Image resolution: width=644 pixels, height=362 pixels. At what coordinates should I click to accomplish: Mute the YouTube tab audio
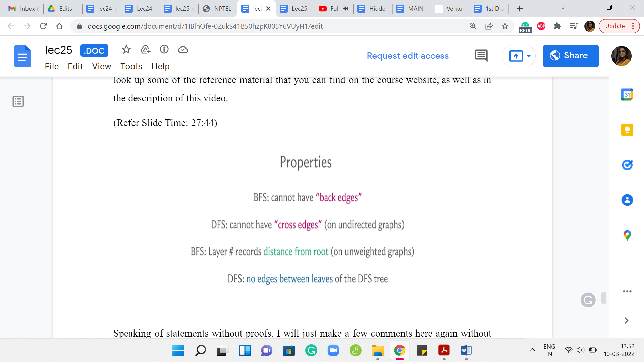click(346, 9)
